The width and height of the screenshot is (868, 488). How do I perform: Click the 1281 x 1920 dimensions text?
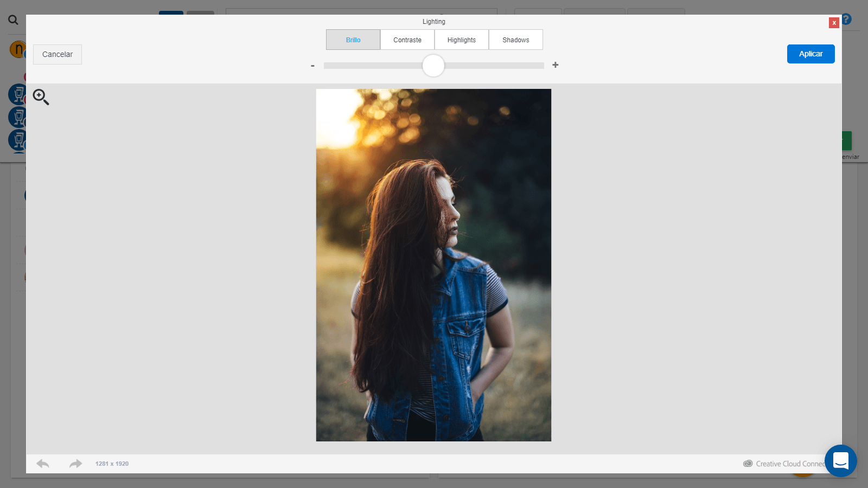tap(112, 464)
